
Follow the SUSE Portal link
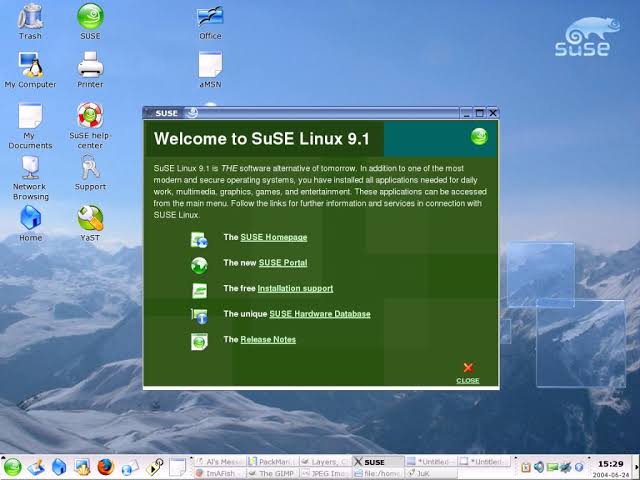tap(283, 263)
